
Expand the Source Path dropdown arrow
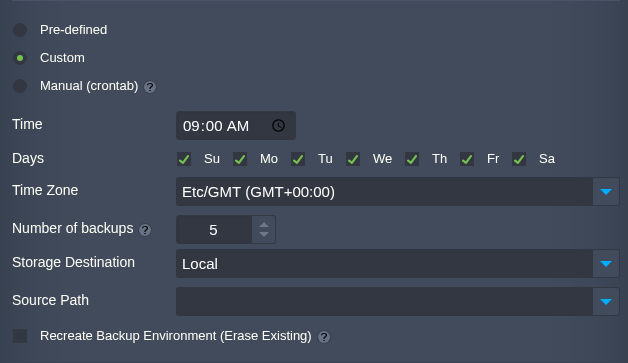pos(606,301)
